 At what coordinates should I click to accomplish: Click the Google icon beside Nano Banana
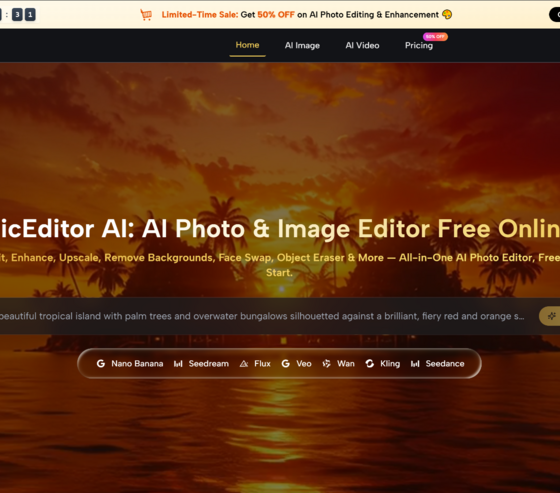(x=101, y=364)
